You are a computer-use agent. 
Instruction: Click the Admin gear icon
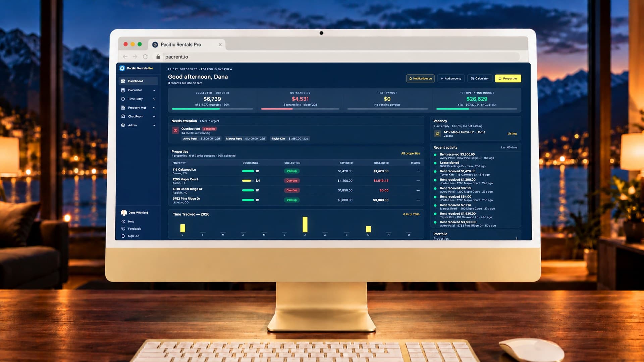tap(123, 125)
